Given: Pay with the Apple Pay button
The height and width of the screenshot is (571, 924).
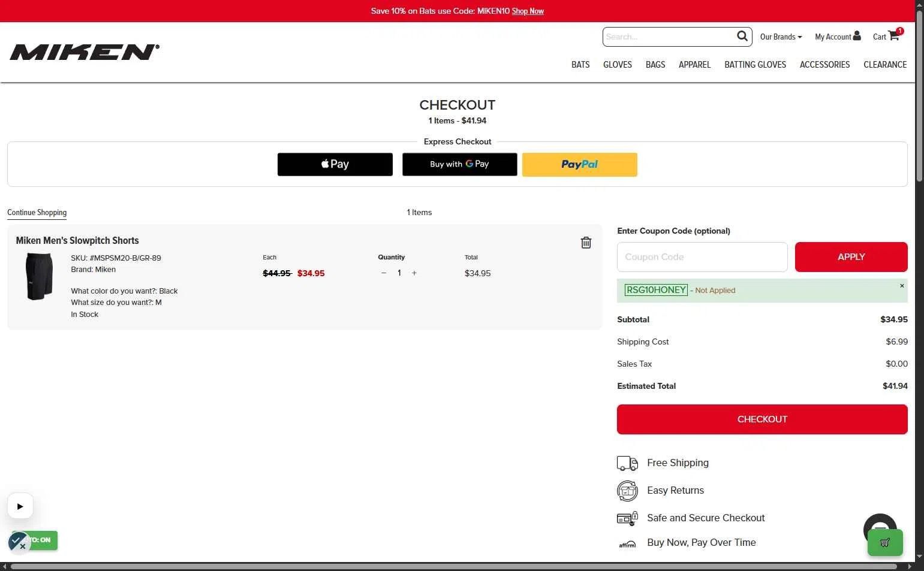Looking at the screenshot, I should (335, 164).
